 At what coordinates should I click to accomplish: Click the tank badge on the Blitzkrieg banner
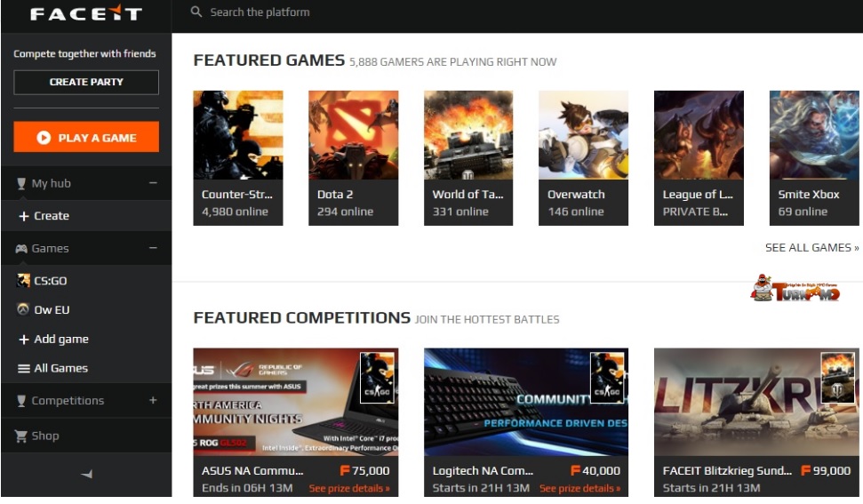(838, 378)
